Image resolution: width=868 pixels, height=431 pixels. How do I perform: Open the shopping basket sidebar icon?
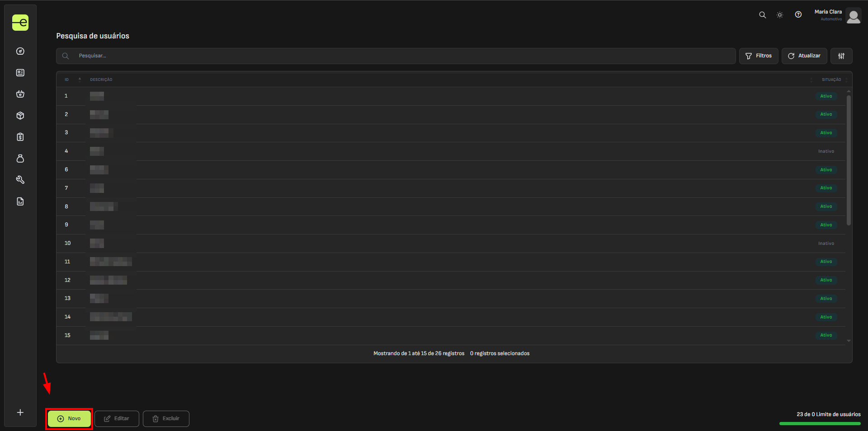(x=20, y=94)
